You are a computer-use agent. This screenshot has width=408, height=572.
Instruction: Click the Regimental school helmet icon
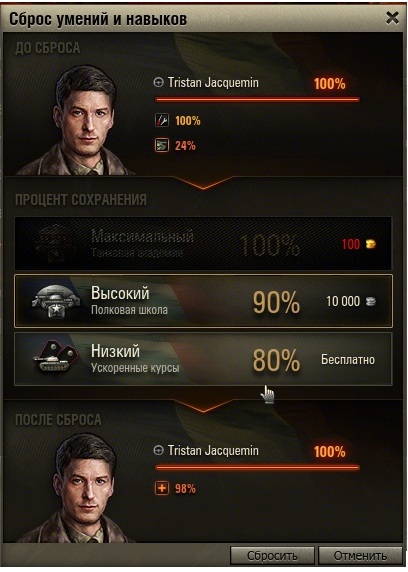pos(56,301)
